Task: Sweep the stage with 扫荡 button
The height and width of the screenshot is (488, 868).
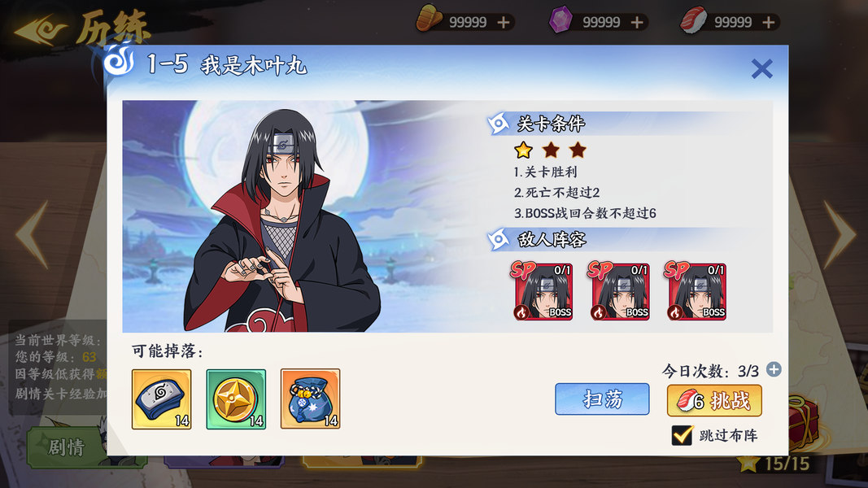Action: coord(602,399)
